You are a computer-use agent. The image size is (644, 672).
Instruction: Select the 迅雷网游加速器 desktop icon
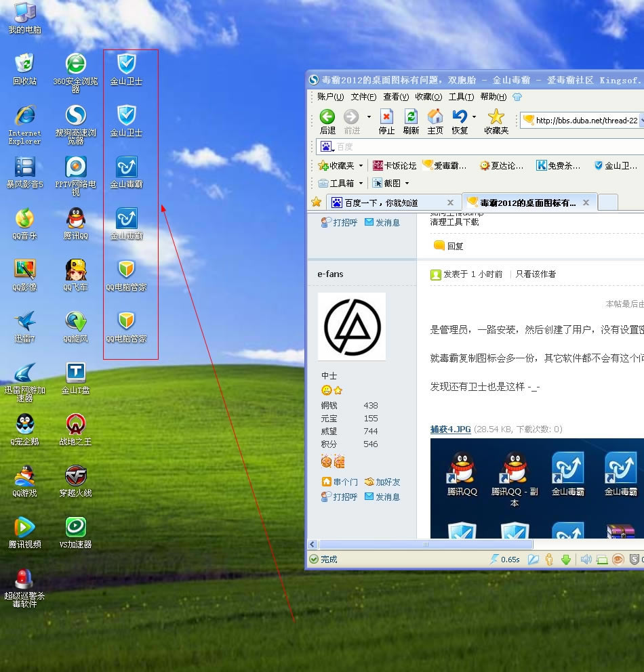point(25,381)
